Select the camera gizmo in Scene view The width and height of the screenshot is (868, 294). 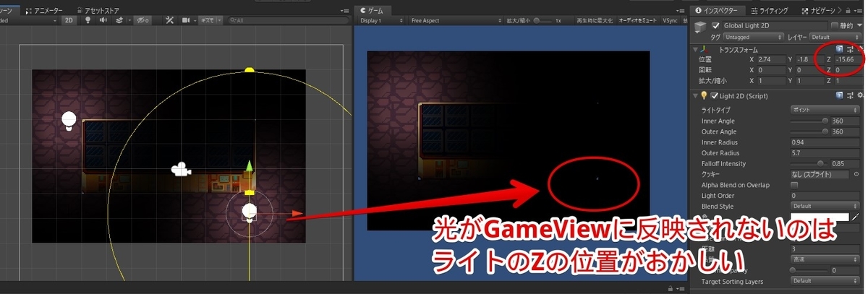click(181, 170)
